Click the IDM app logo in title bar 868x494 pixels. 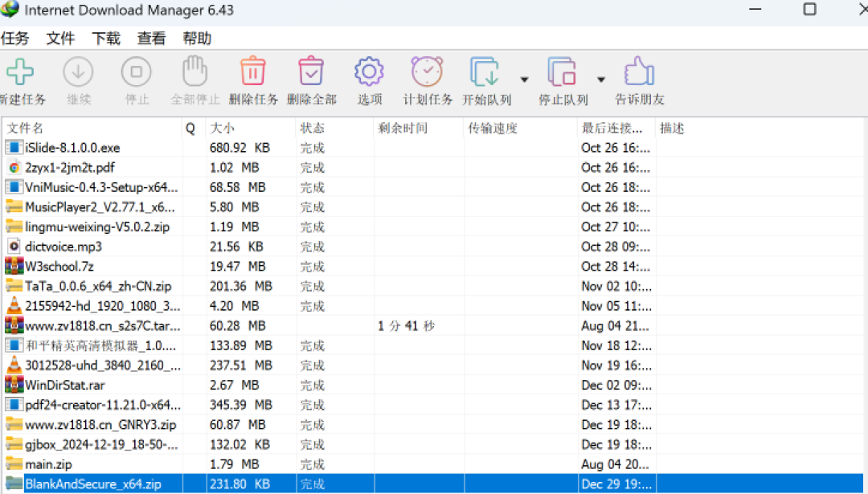coord(10,10)
